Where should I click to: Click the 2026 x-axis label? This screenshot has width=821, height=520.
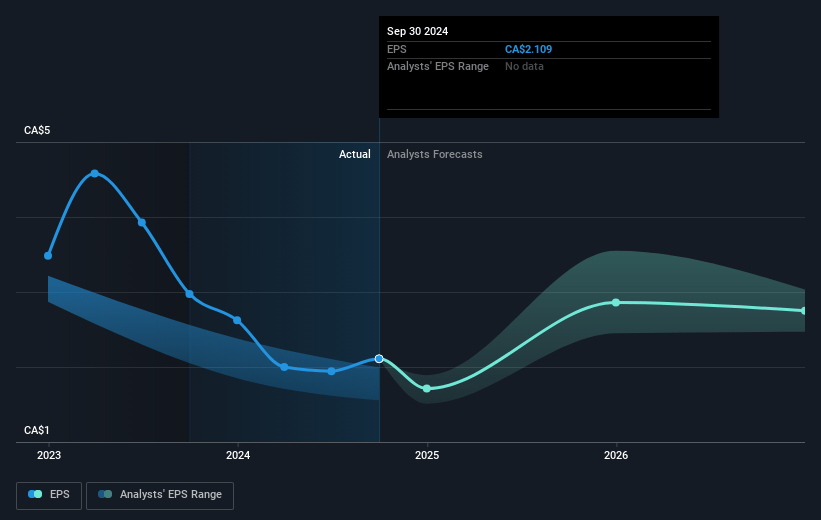(616, 456)
